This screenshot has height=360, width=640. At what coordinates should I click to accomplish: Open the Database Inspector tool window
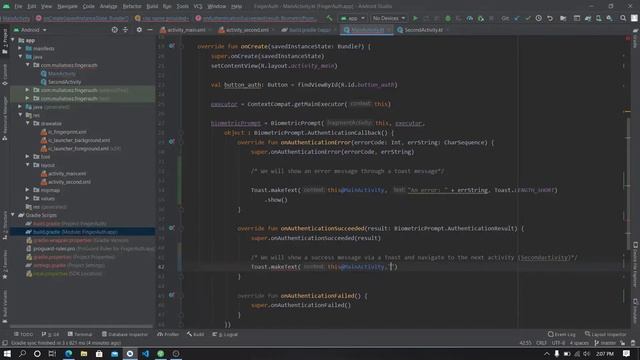click(125, 334)
